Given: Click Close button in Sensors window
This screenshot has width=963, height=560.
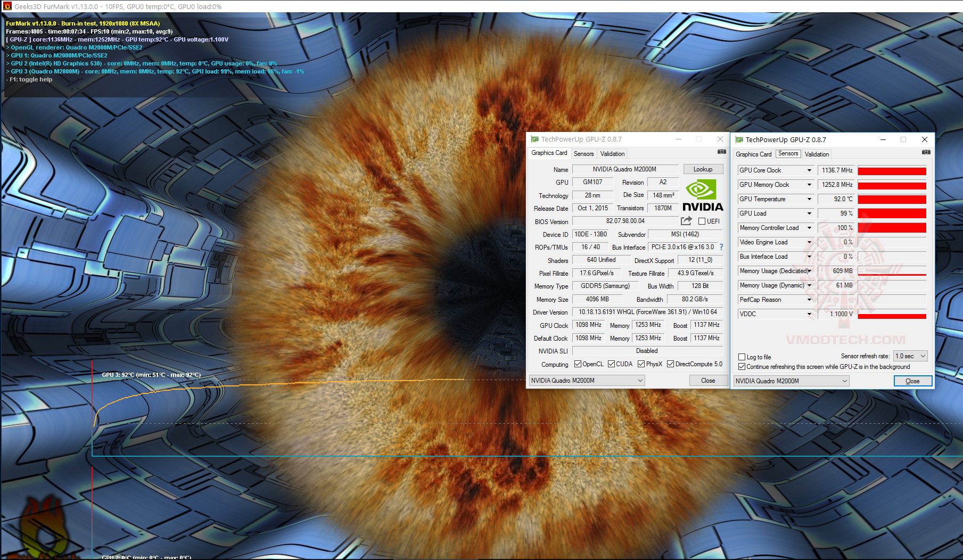Looking at the screenshot, I should pyautogui.click(x=912, y=381).
